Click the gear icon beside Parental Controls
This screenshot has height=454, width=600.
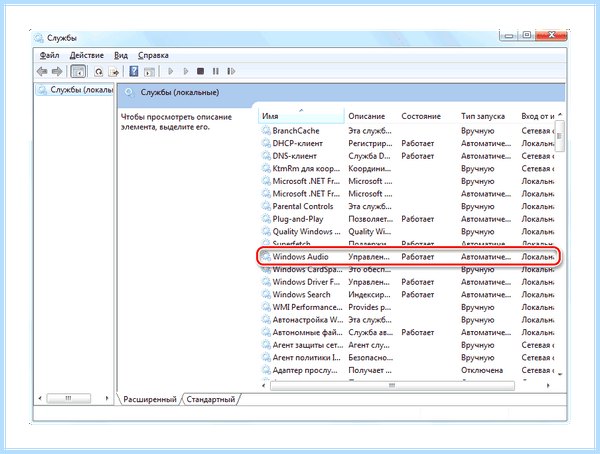[x=266, y=206]
